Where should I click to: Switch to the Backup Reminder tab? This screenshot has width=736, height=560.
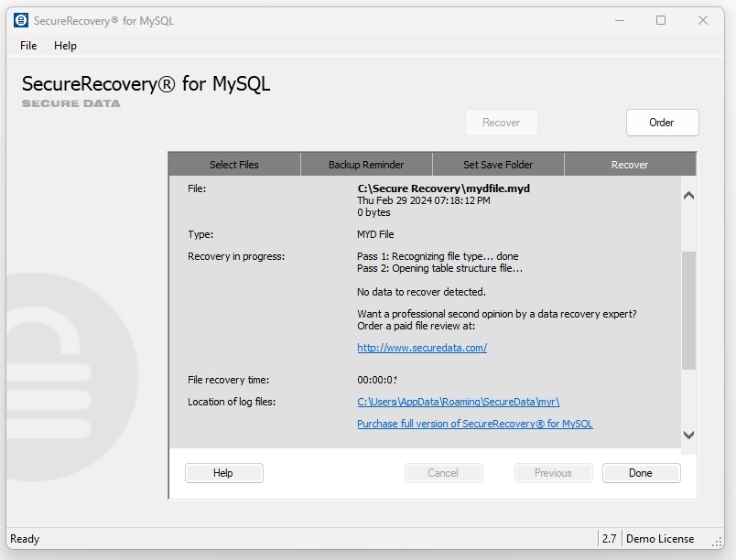point(365,163)
